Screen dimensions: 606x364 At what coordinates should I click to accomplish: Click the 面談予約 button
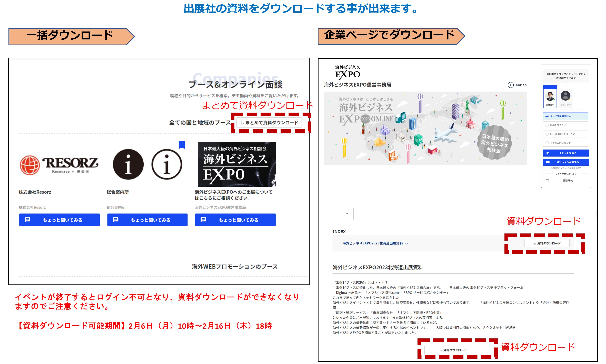pyautogui.click(x=566, y=180)
